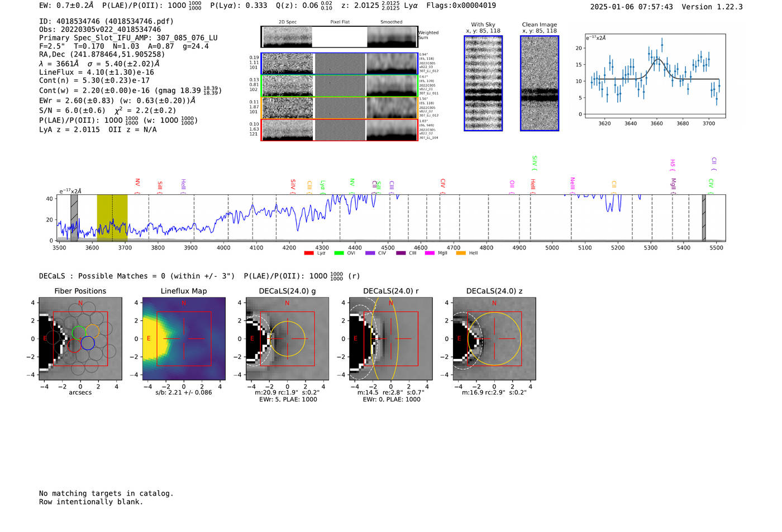The width and height of the screenshot is (782, 532).
Task: Click the magenta Hδ line label
Action: 673,165
